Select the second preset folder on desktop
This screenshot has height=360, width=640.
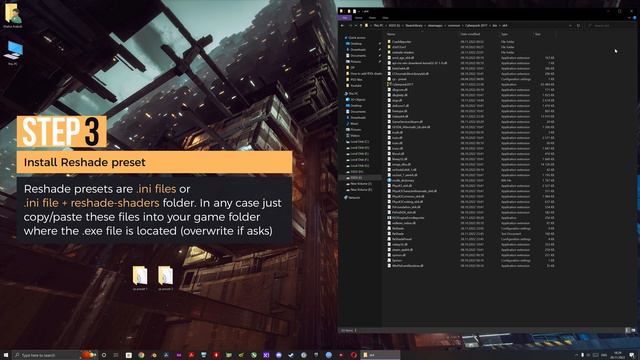pyautogui.click(x=165, y=278)
